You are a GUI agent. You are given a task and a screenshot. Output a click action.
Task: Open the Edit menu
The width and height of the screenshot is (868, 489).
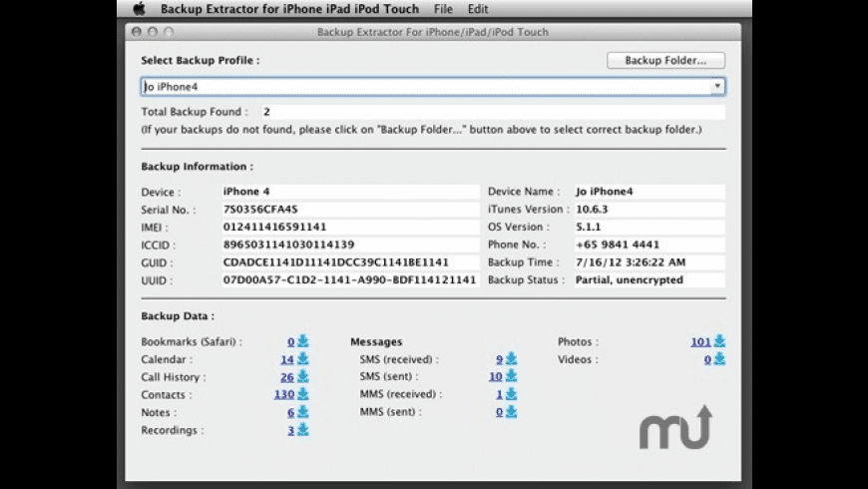(x=478, y=9)
